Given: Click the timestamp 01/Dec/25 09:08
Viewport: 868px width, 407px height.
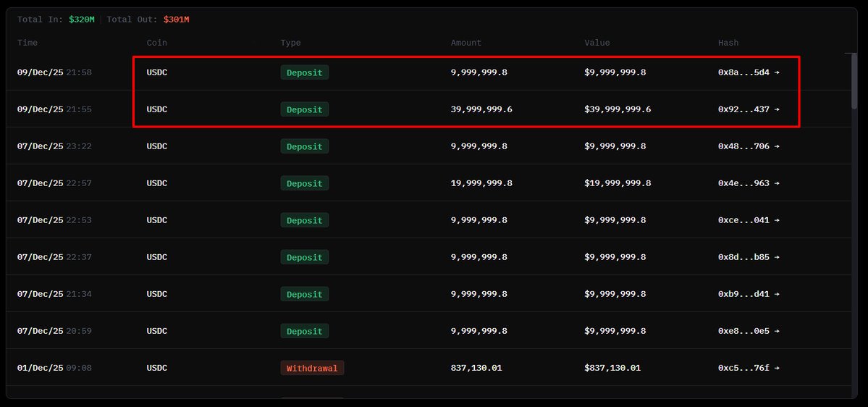Looking at the screenshot, I should point(54,368).
